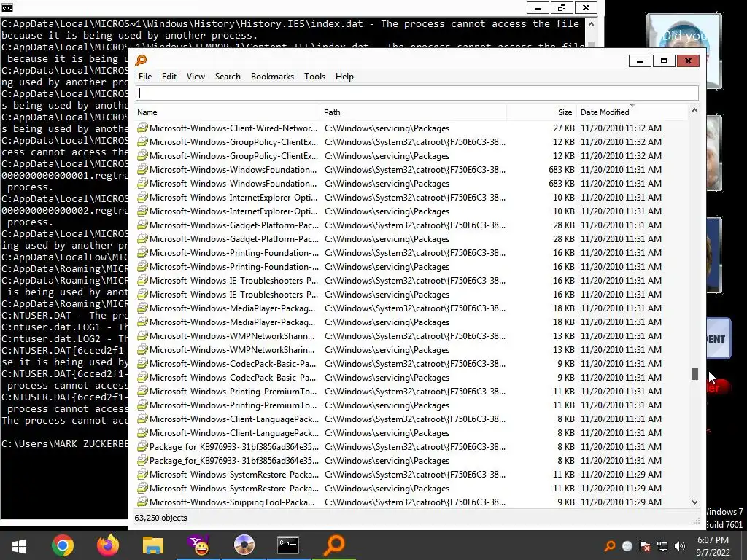Click path of Client-Wired-Networ row
Image resolution: width=747 pixels, height=560 pixels.
[387, 128]
